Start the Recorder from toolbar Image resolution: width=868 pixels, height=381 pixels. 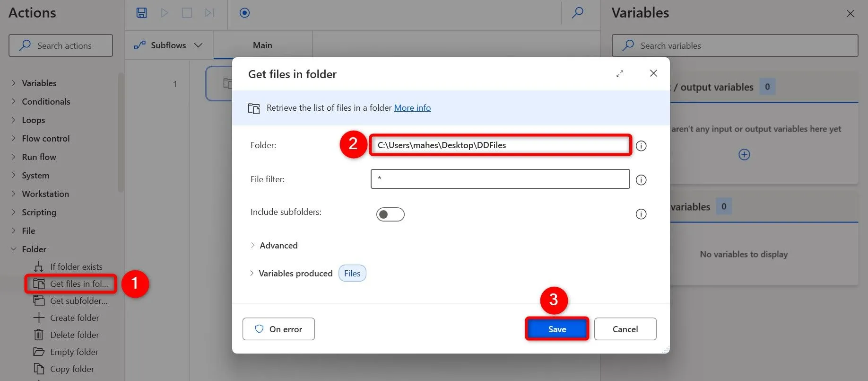click(244, 13)
